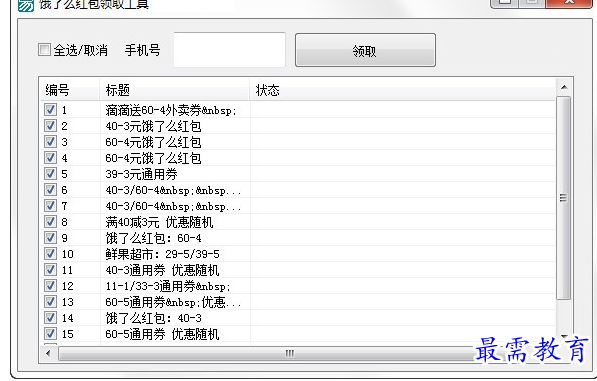Uncheck row 10 鲜果超市 checkbox
This screenshot has height=381, width=597.
[x=50, y=253]
